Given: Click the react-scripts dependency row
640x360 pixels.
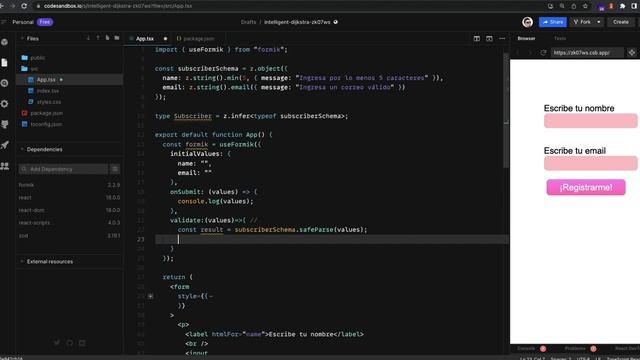Looking at the screenshot, I should [69, 223].
